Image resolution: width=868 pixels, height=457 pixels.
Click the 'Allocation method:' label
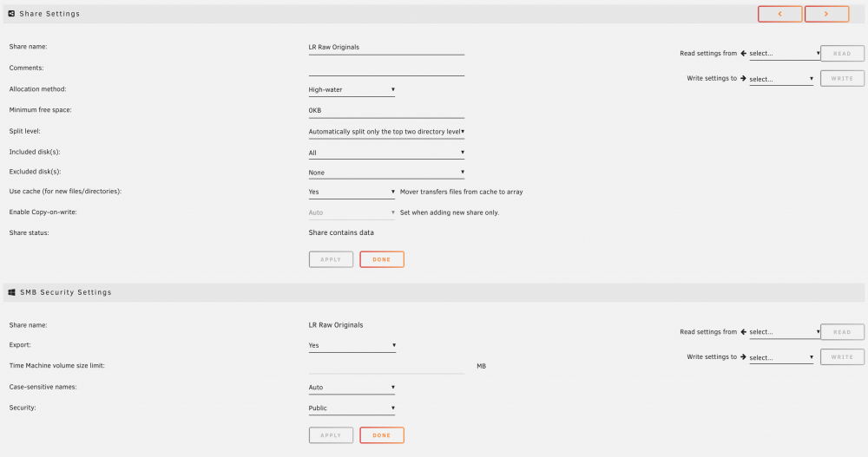pos(37,89)
